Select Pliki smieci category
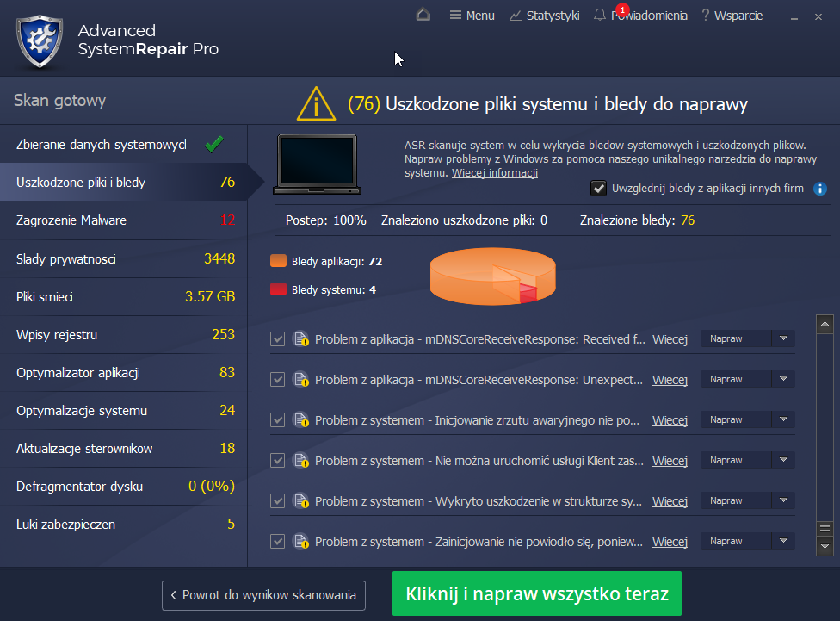The image size is (840, 621). click(124, 296)
